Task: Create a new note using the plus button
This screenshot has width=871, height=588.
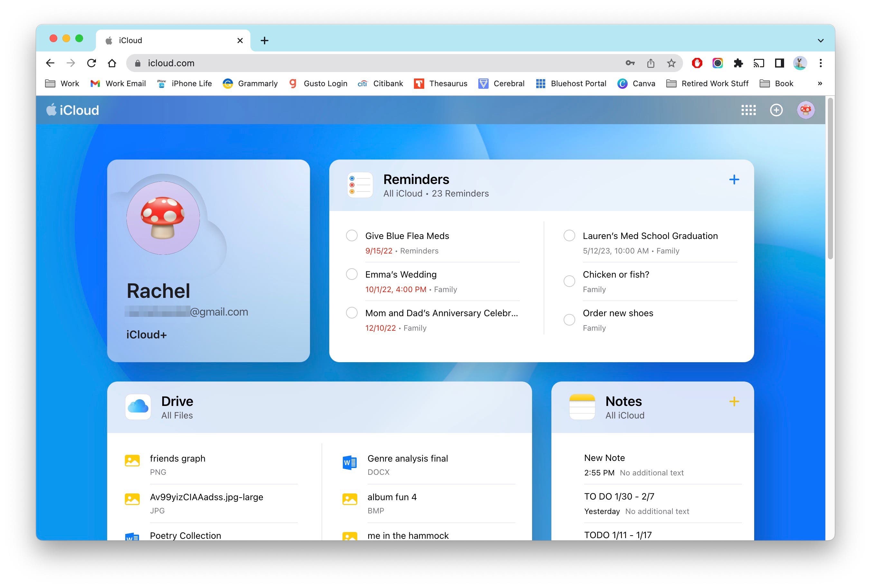Action: click(734, 401)
